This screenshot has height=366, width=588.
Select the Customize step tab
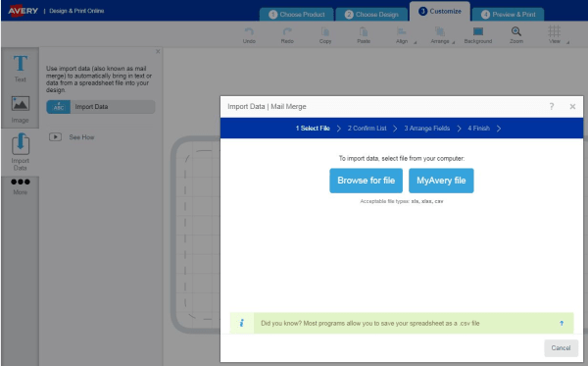pos(440,11)
